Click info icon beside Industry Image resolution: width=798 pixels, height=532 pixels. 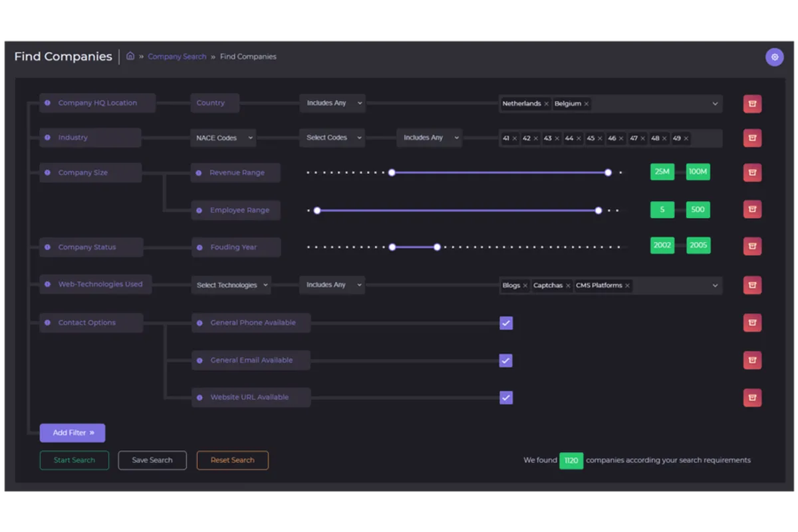47,138
